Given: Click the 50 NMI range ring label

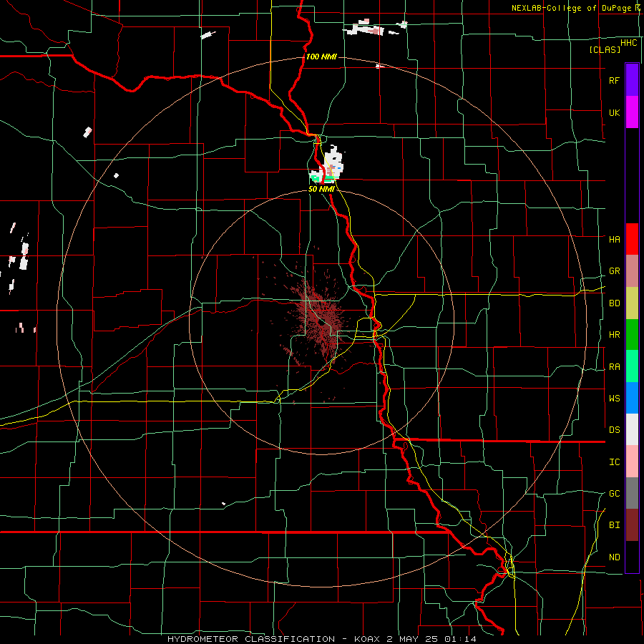Looking at the screenshot, I should 321,189.
